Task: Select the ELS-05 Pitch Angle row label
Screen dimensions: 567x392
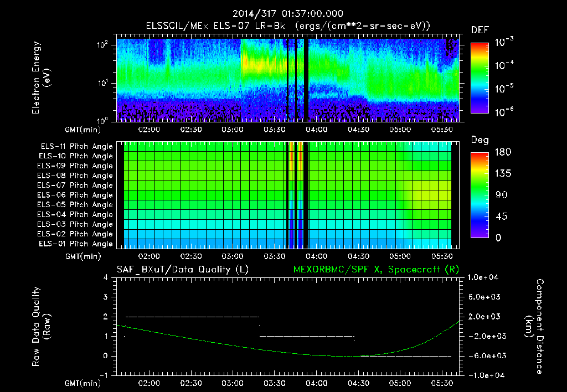Action: coord(75,205)
